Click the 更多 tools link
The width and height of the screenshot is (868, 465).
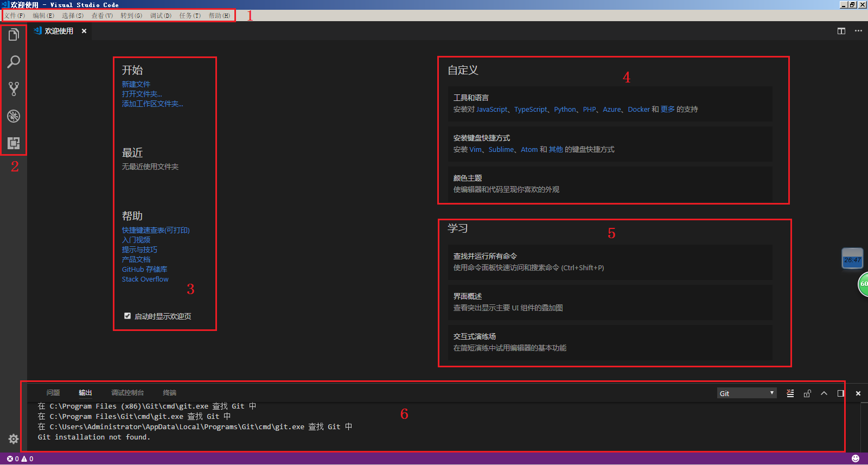[x=668, y=109]
